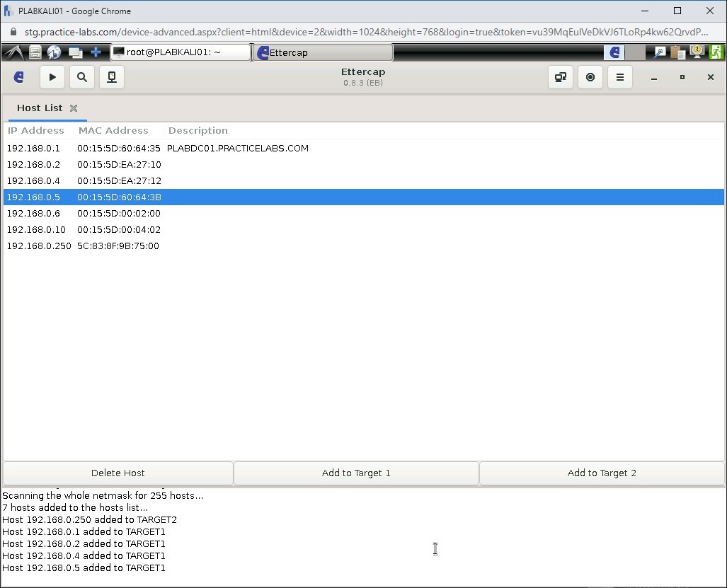Viewport: 727px width, 588px height.
Task: Select the Host List tab label
Action: coord(39,108)
